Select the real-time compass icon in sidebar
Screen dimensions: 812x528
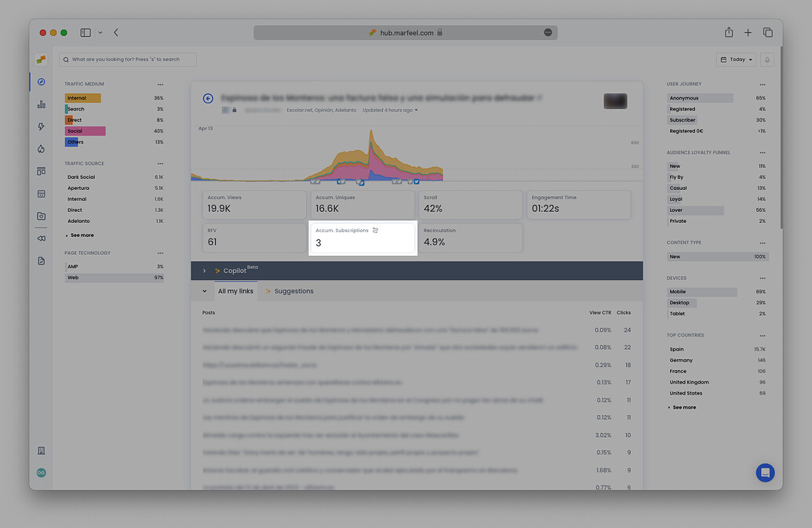click(41, 82)
